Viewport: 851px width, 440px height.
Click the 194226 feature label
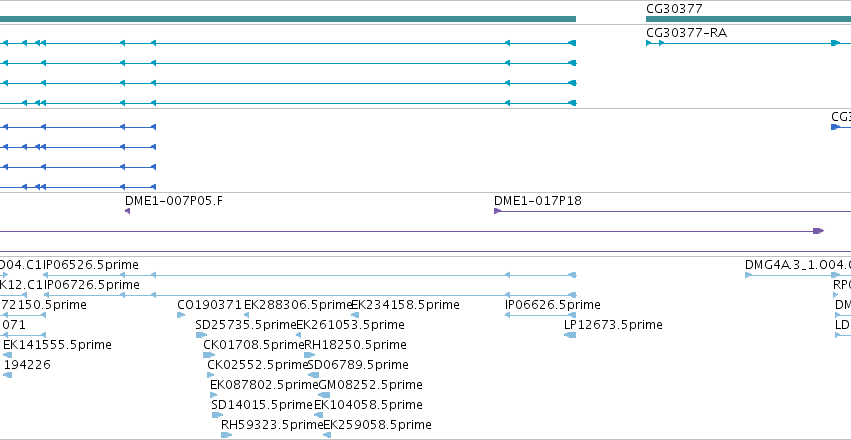[27, 365]
